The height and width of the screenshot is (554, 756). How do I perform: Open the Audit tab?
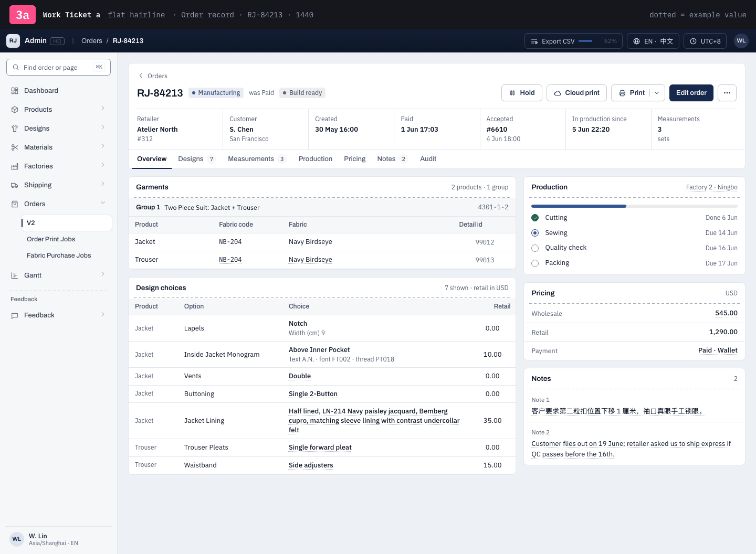point(428,159)
